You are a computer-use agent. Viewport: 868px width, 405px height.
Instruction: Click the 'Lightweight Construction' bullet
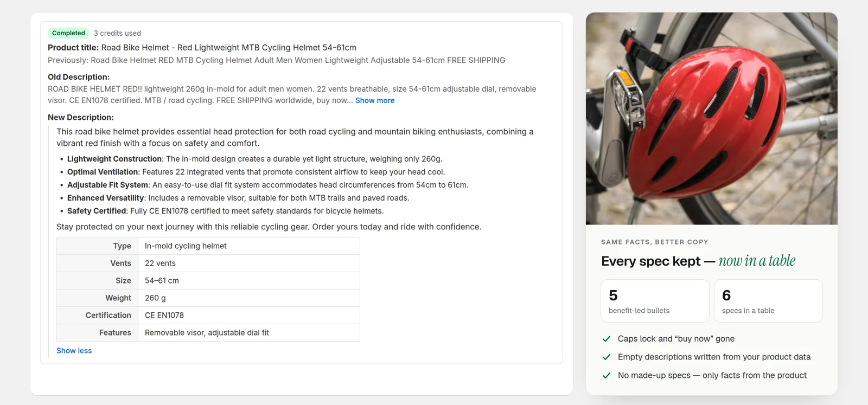click(x=254, y=159)
